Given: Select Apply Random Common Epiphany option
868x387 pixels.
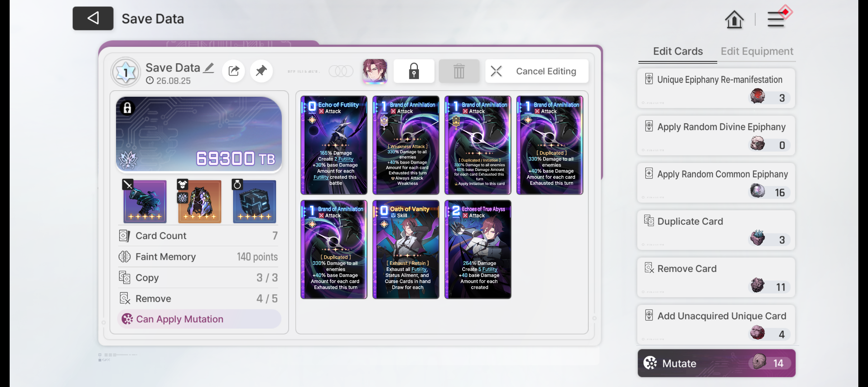Looking at the screenshot, I should [716, 183].
